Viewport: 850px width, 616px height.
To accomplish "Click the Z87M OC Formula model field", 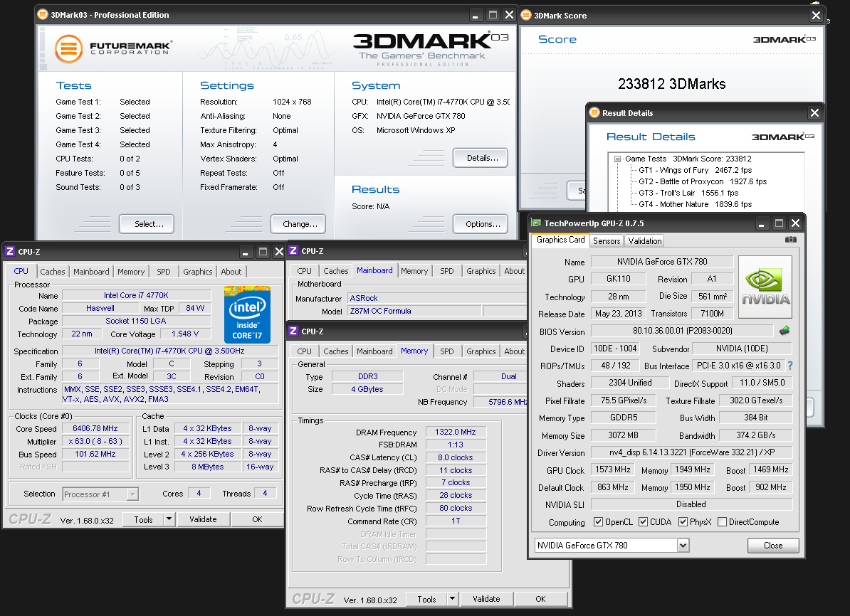I will pyautogui.click(x=414, y=311).
